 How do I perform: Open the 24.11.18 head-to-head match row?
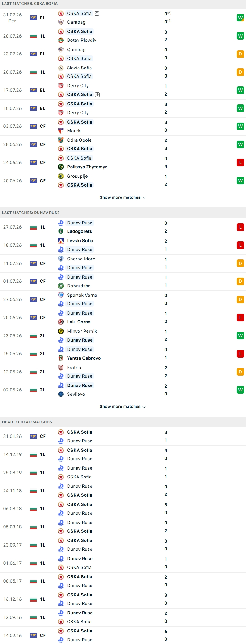[x=123, y=491]
